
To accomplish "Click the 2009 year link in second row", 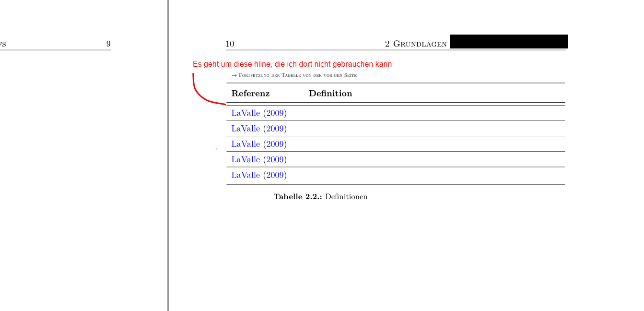I will (x=275, y=129).
